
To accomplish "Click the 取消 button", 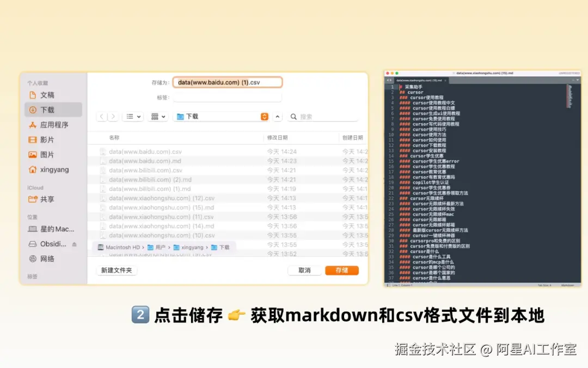I will [x=304, y=270].
